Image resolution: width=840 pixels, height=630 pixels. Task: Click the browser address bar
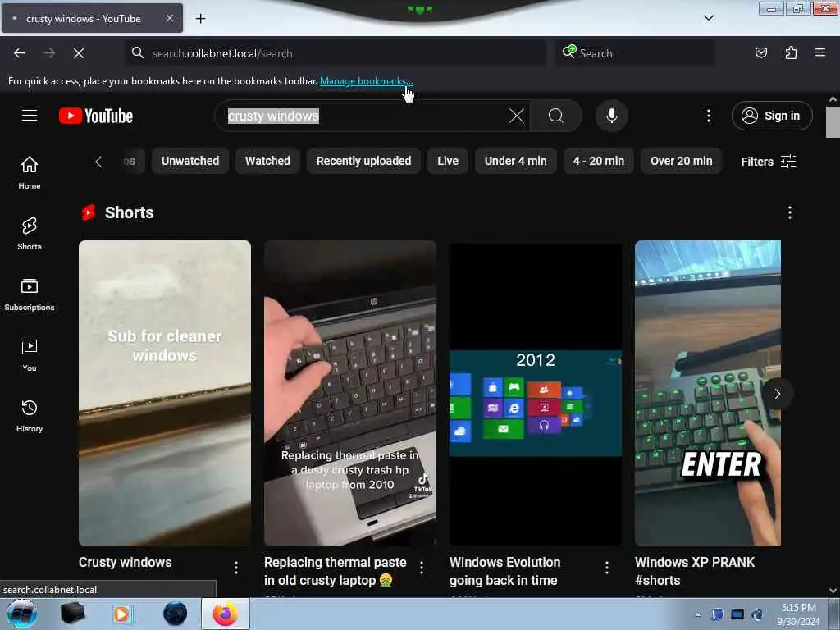(336, 53)
